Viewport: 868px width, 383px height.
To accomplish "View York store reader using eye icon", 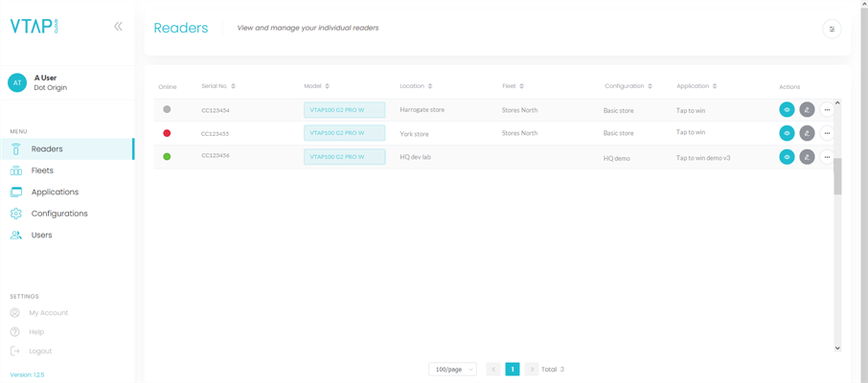I will click(787, 133).
